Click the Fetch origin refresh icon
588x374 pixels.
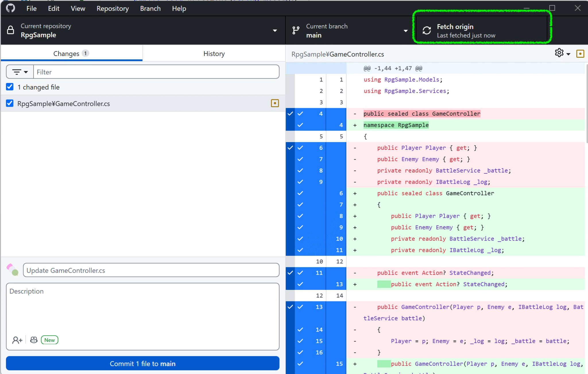[x=427, y=30]
